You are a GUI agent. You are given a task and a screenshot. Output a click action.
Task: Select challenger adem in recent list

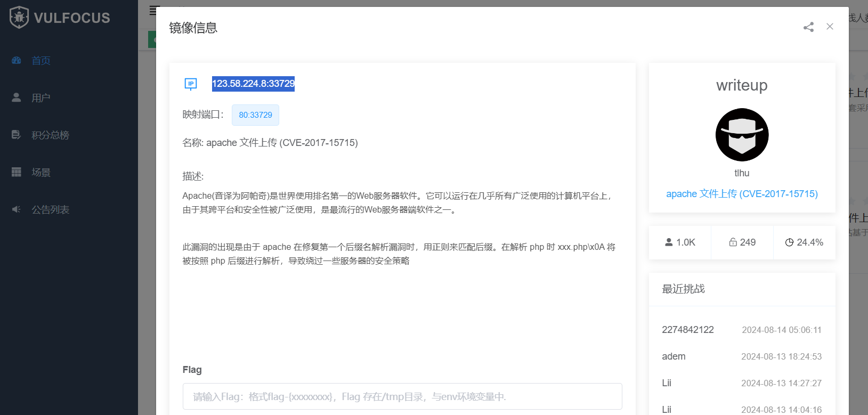674,356
